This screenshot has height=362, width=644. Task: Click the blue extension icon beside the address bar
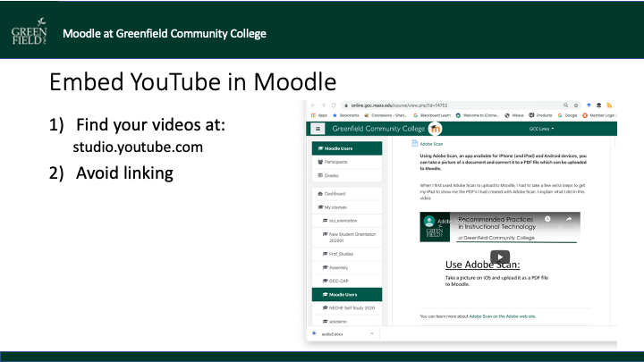pyautogui.click(x=589, y=105)
